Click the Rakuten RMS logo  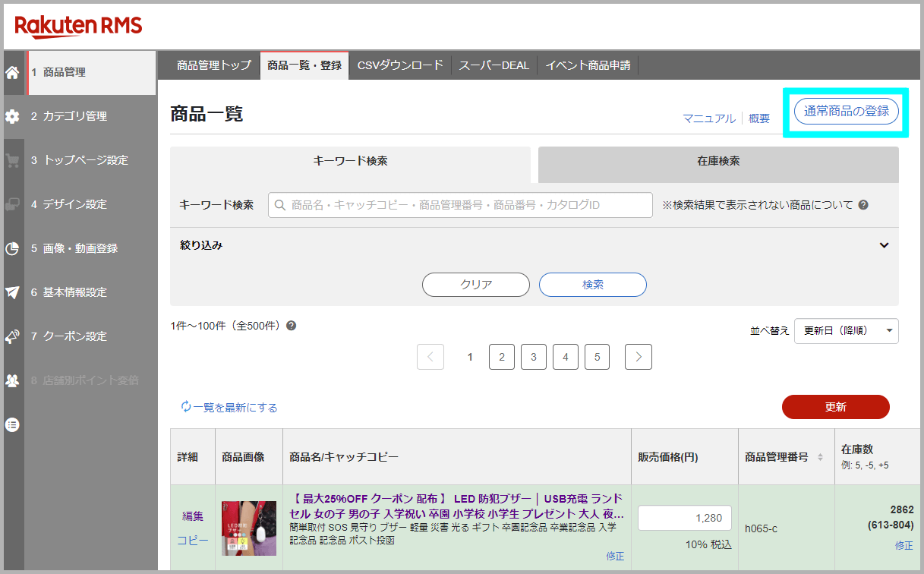[x=78, y=26]
